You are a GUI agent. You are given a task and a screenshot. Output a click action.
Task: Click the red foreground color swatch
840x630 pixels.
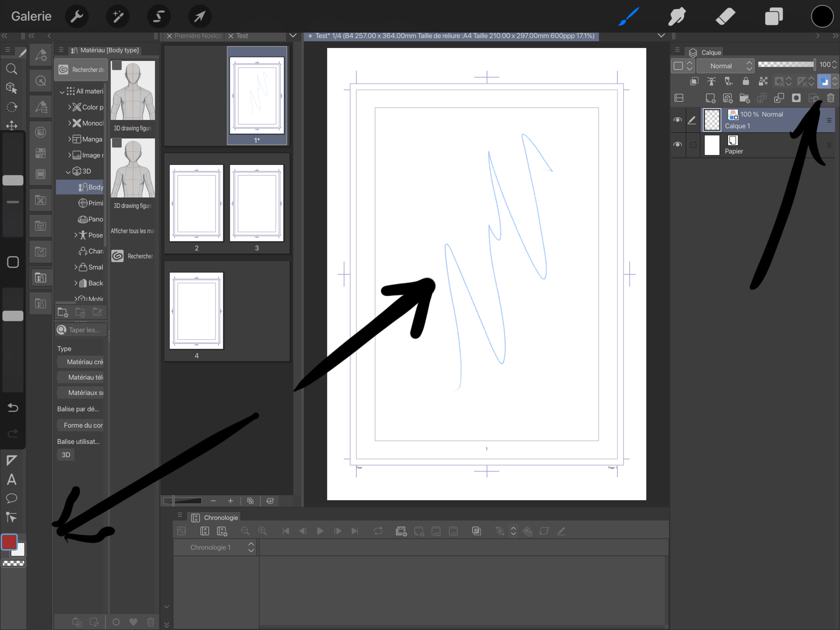9,542
